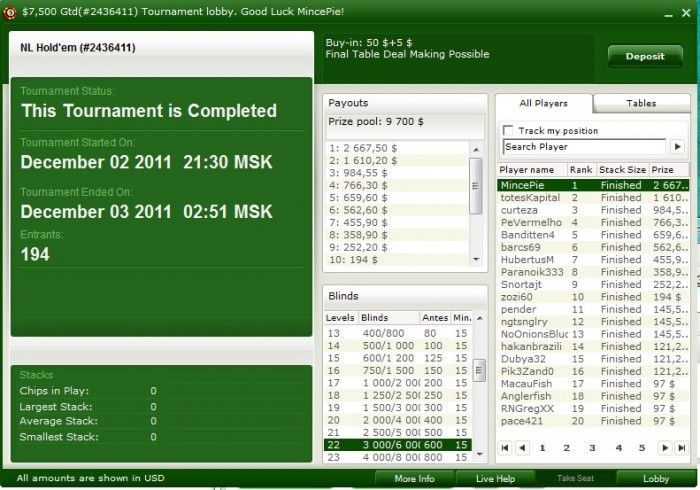Select first place payout 2 667,50 $
700x490 pixels.
tap(397, 148)
